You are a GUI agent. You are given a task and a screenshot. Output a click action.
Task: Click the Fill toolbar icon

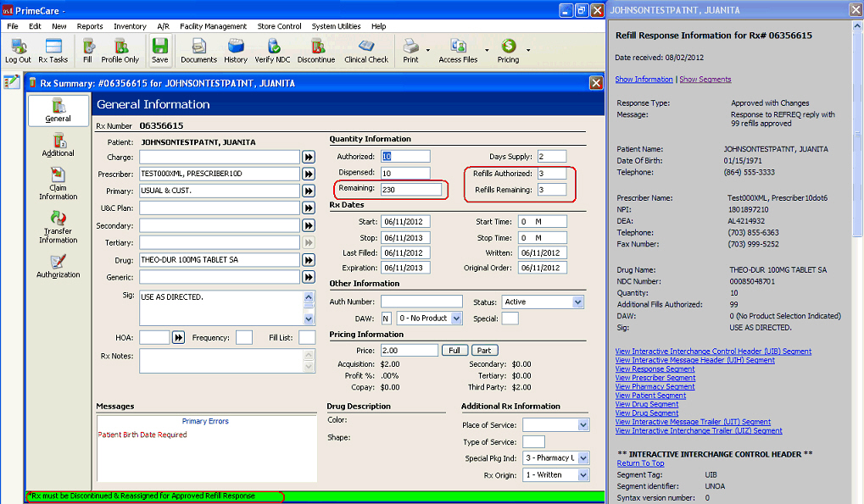click(x=87, y=50)
